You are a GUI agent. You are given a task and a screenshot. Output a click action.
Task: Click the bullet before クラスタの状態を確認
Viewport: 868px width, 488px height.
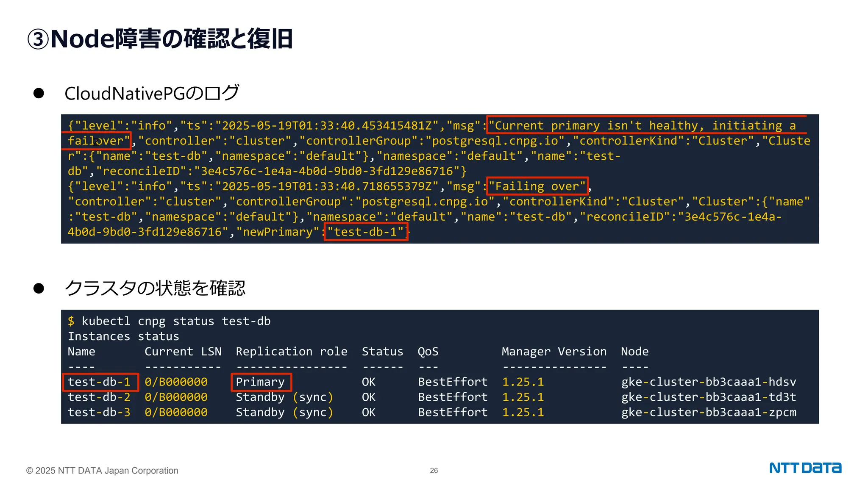pyautogui.click(x=39, y=288)
